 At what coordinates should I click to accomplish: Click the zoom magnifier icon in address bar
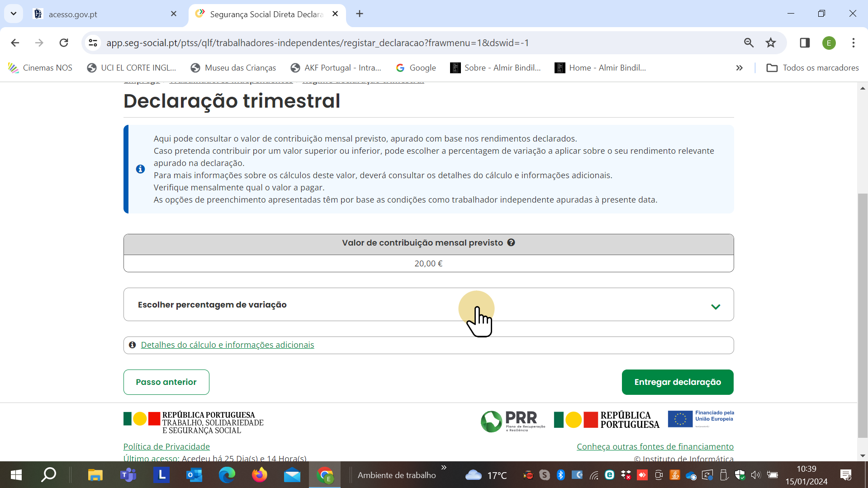[x=749, y=43]
